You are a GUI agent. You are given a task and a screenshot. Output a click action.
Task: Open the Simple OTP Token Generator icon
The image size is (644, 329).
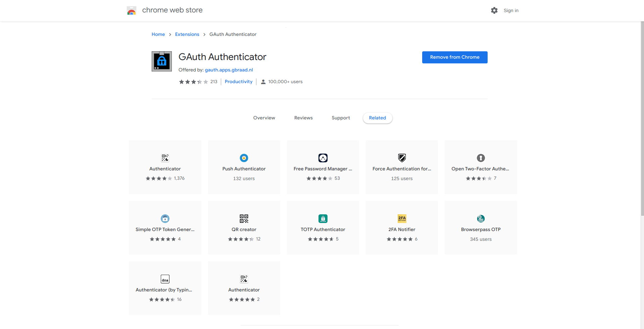coord(165,219)
